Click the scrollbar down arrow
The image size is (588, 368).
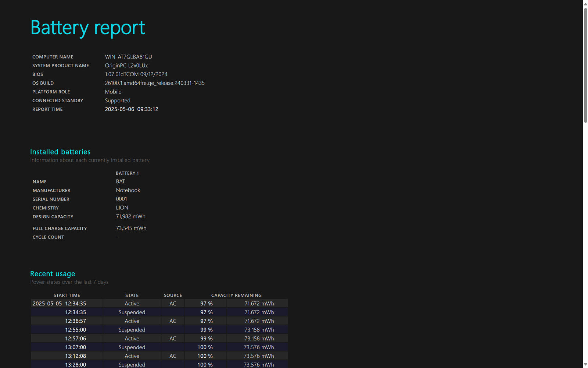pos(585,364)
